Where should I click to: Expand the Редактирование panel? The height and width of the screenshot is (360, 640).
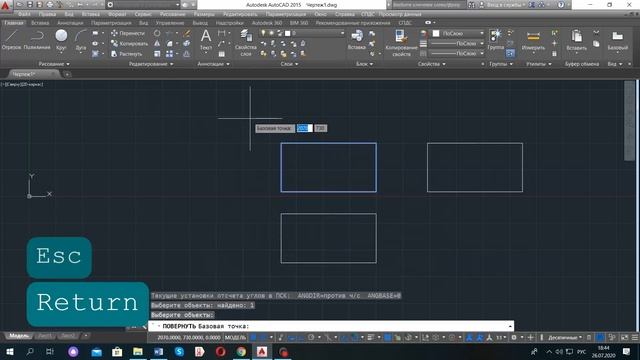pyautogui.click(x=151, y=64)
